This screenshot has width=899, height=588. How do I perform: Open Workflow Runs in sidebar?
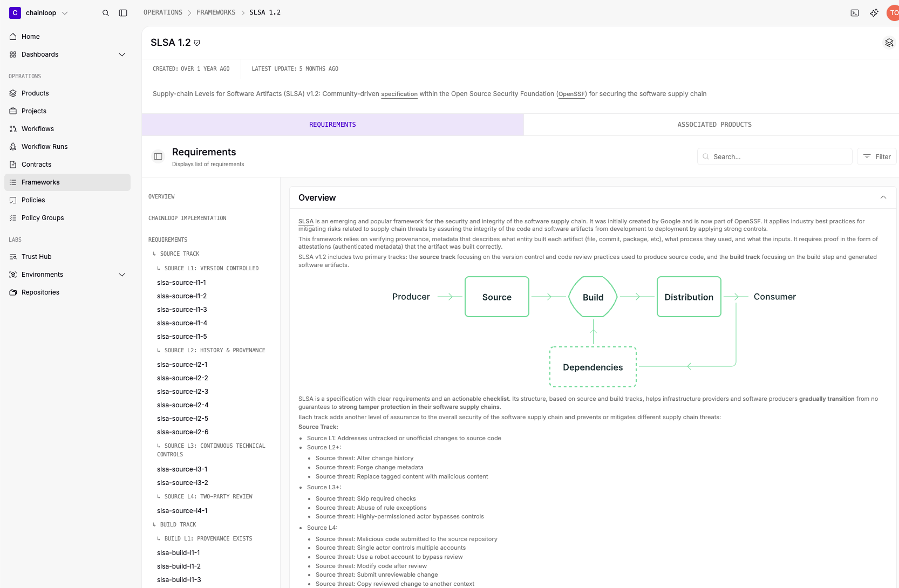pos(67,147)
